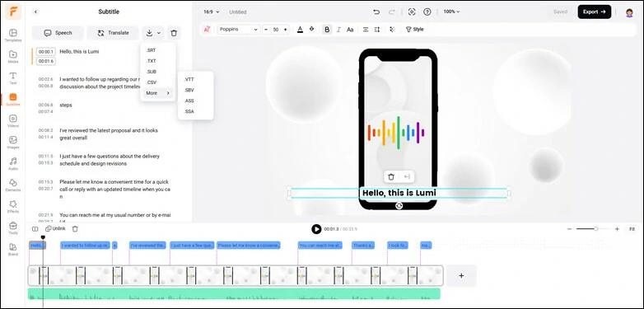Zoom out the timeline with minus
The height and width of the screenshot is (309, 644).
pos(569,229)
